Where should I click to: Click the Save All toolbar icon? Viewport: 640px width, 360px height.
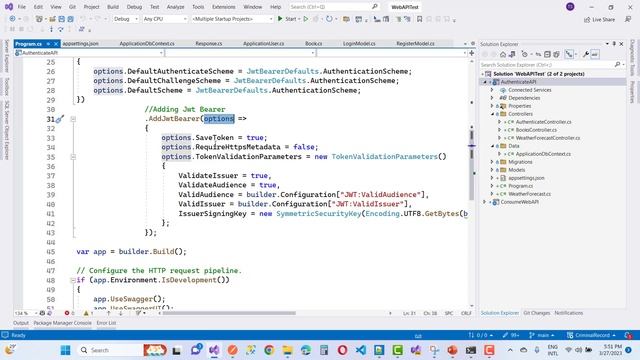coord(70,19)
